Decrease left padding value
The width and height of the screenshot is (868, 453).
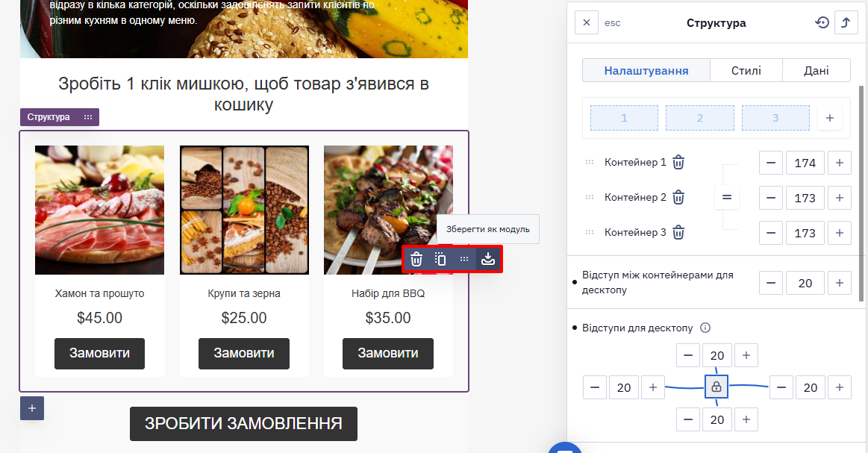(x=595, y=387)
